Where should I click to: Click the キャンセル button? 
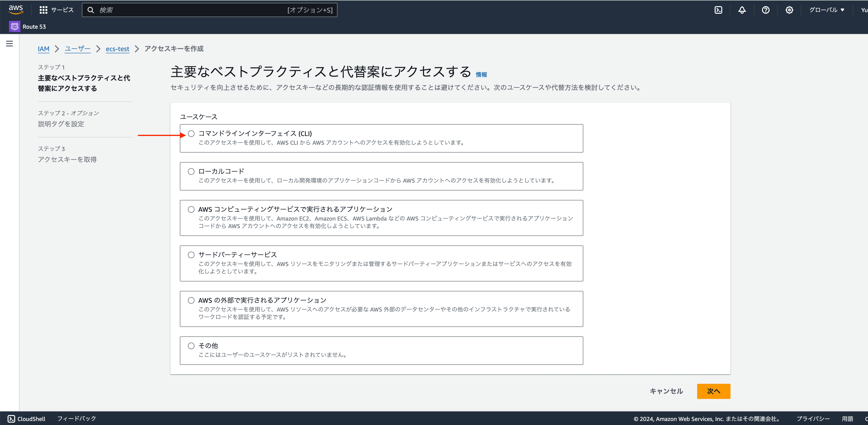[x=666, y=391]
